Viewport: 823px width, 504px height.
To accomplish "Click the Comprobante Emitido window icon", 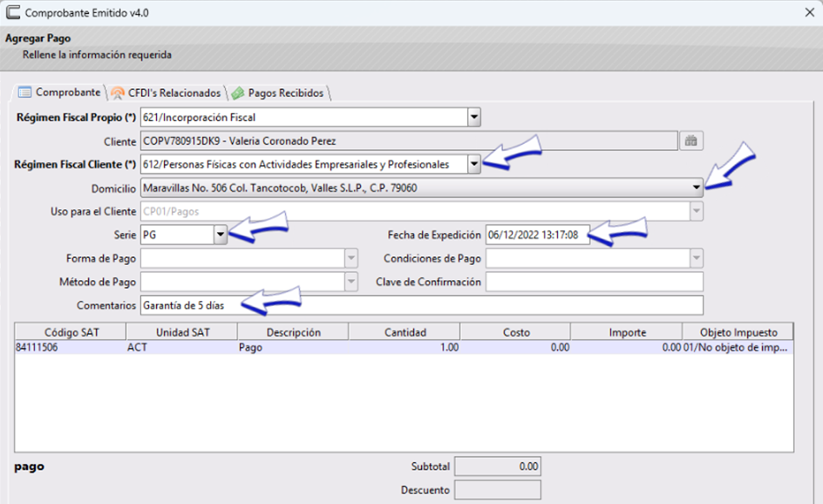I will [13, 12].
